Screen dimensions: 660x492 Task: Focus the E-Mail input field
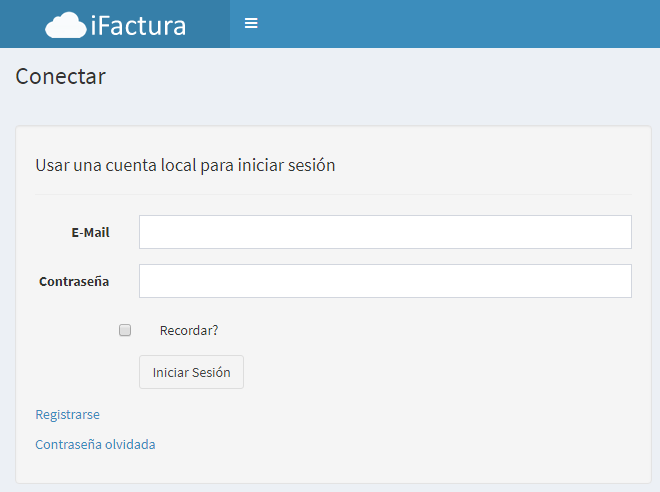pyautogui.click(x=385, y=232)
